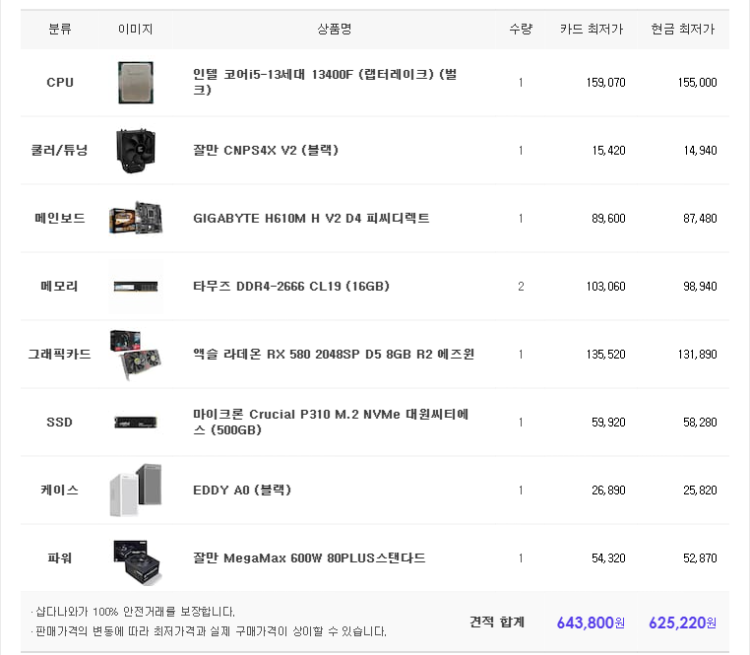Click the Zalman CNPS4X cooler product image
Viewport: 750px width, 655px height.
tap(136, 150)
